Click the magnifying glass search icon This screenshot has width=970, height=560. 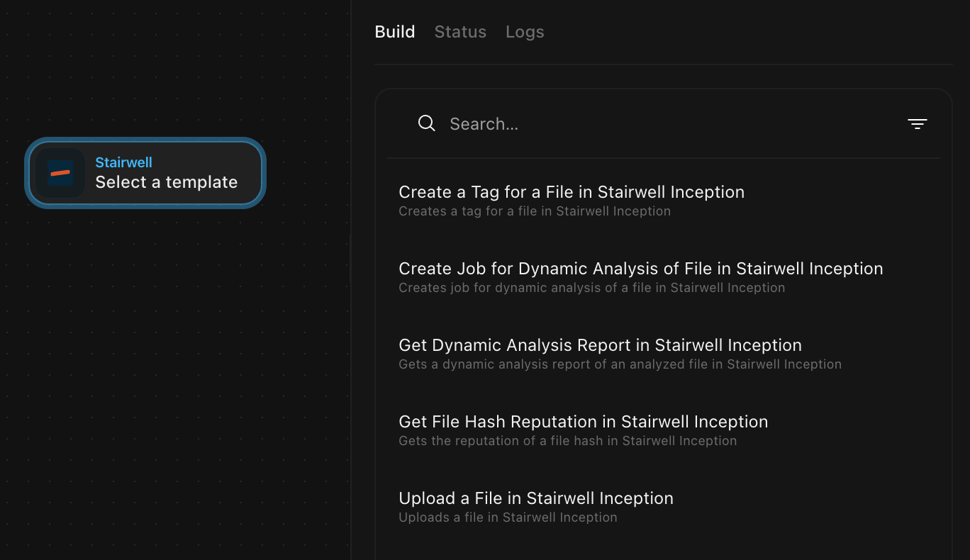pos(426,123)
